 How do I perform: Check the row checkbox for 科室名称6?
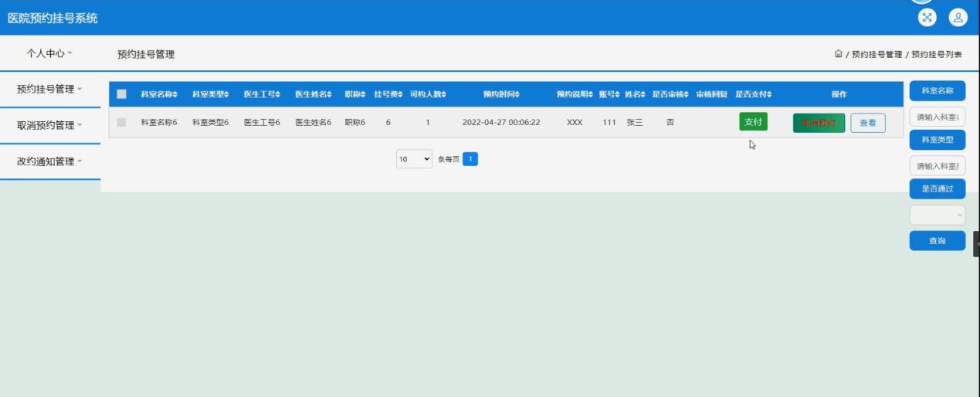[121, 122]
